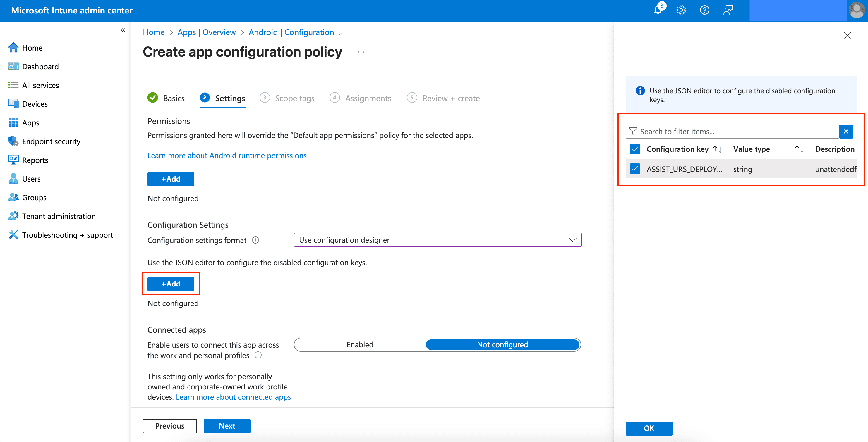Image resolution: width=868 pixels, height=442 pixels.
Task: Click the unattendedf description cell
Action: pyautogui.click(x=836, y=169)
